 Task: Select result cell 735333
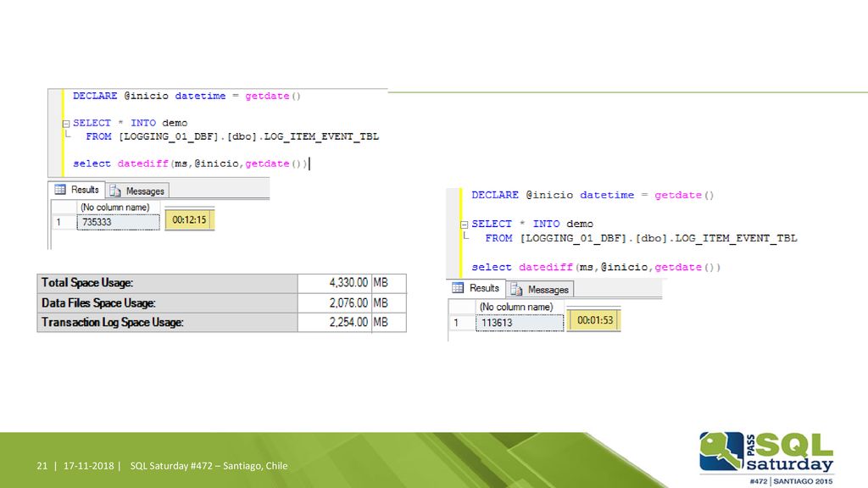coord(118,222)
